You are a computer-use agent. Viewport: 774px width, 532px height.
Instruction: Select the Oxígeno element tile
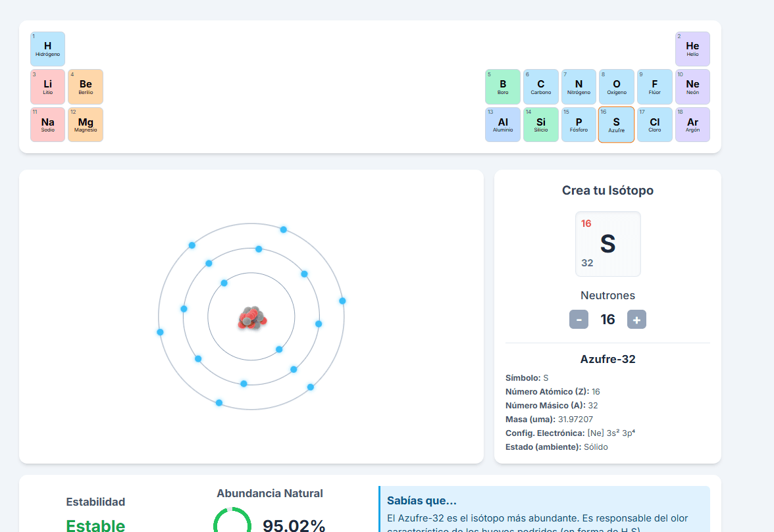[616, 87]
